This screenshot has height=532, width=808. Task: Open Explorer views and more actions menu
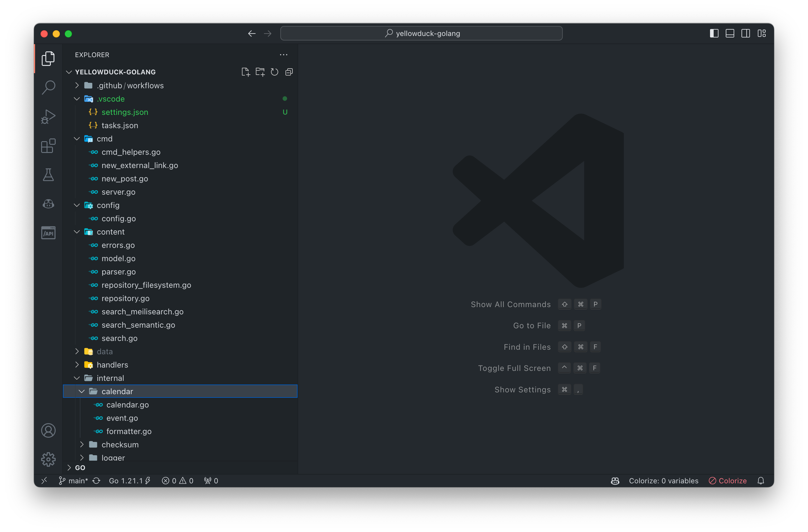pyautogui.click(x=283, y=55)
